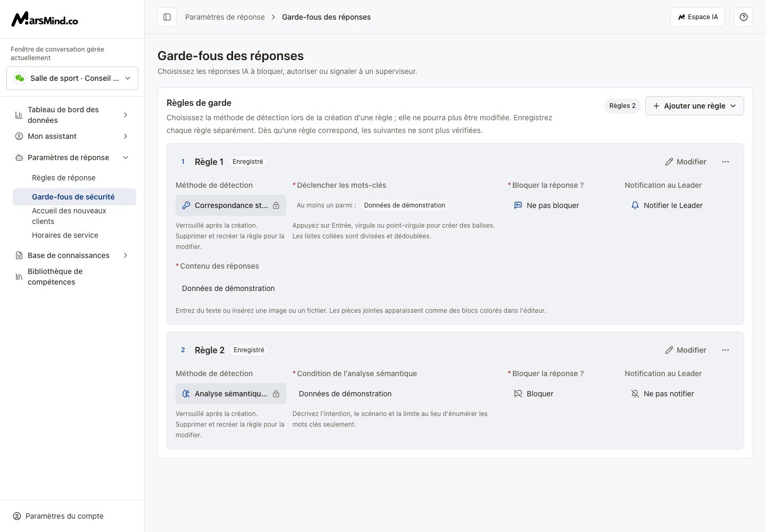Click Modifier for Règle 1

686,162
